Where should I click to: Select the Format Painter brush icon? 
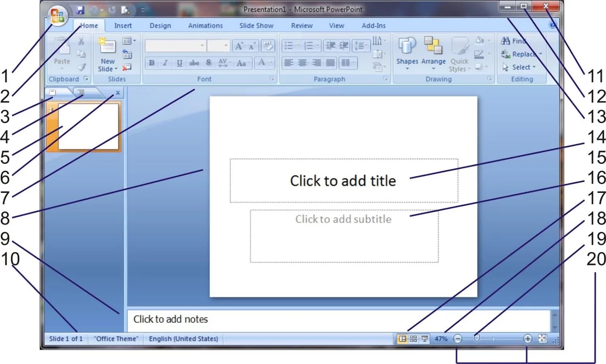pyautogui.click(x=81, y=67)
